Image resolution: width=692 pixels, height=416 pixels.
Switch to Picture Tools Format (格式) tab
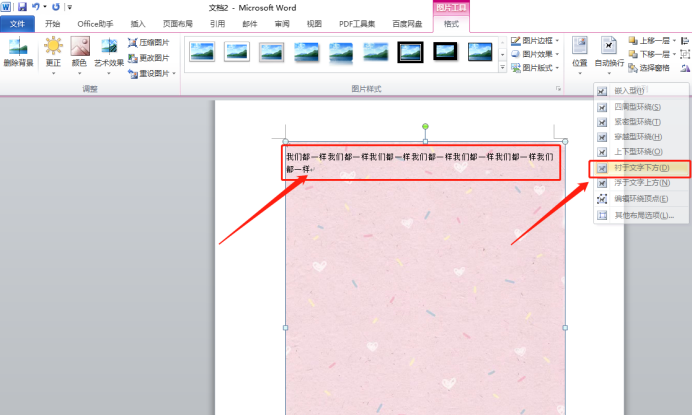(x=451, y=24)
